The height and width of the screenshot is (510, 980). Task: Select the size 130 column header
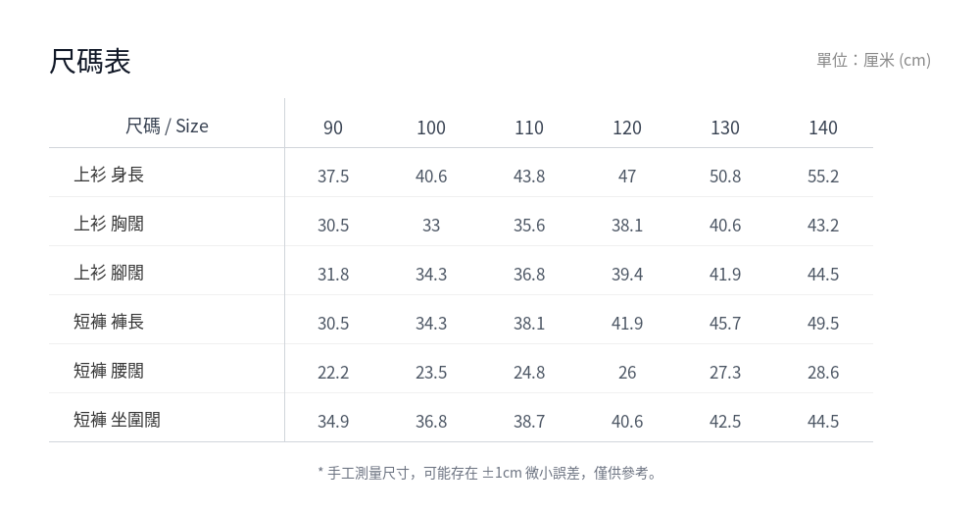(x=725, y=127)
